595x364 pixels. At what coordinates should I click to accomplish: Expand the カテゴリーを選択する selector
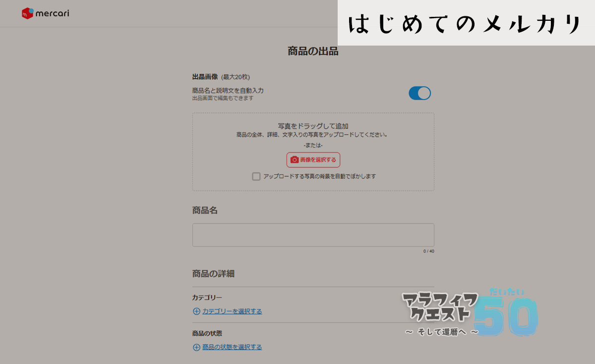tap(232, 312)
